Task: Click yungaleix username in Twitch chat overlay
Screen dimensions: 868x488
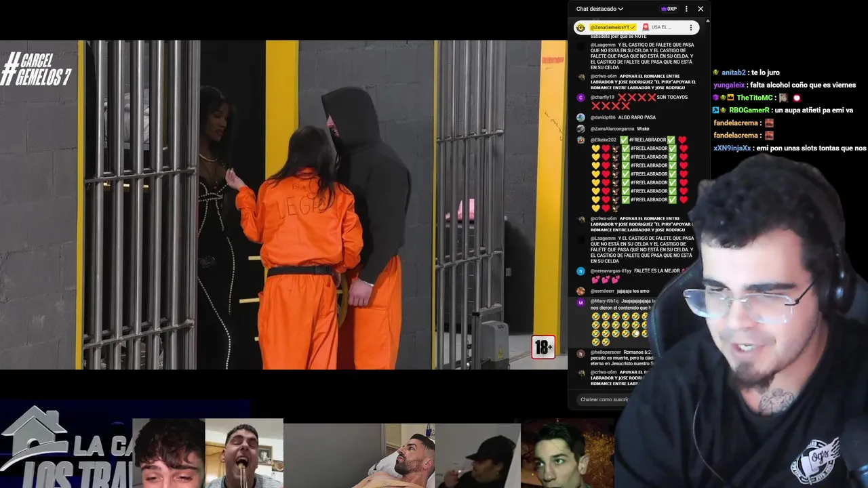Action: pos(729,85)
